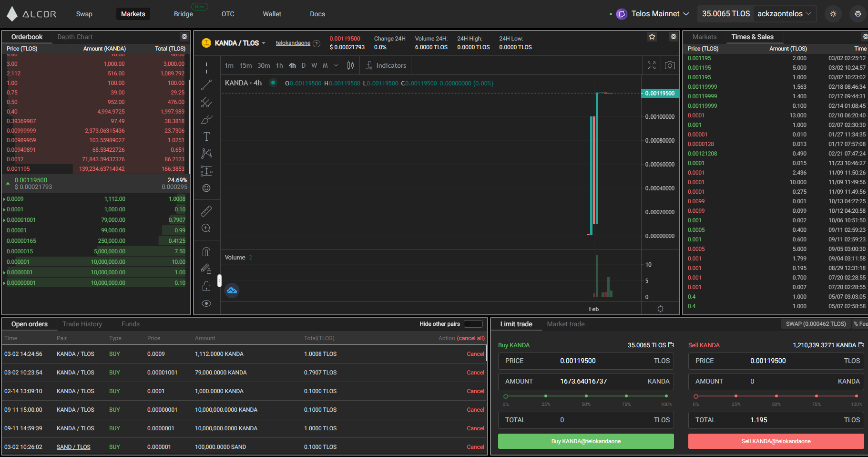Activate the zoom in tool
The width and height of the screenshot is (868, 457).
pyautogui.click(x=206, y=228)
